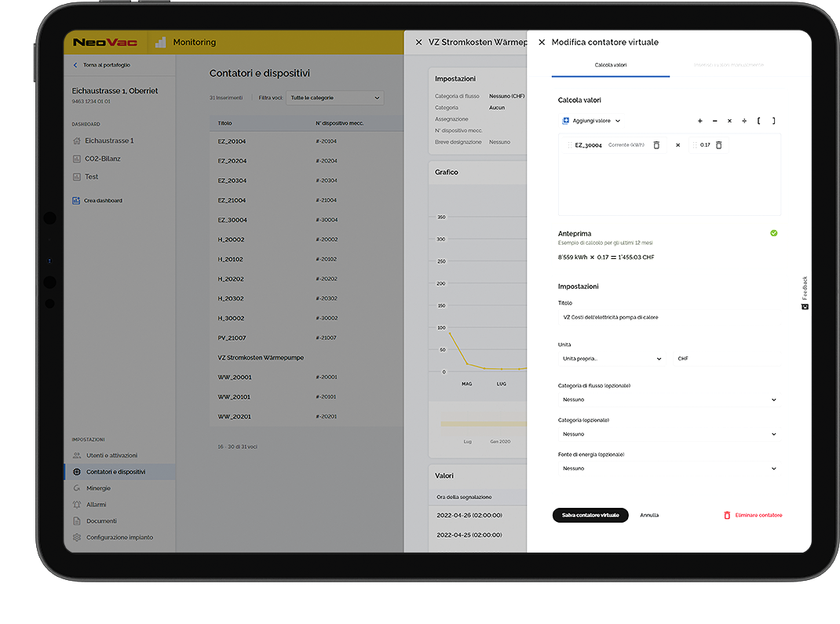Close the Modifica contatore virtuale panel
This screenshot has height=624, width=840.
pos(542,42)
